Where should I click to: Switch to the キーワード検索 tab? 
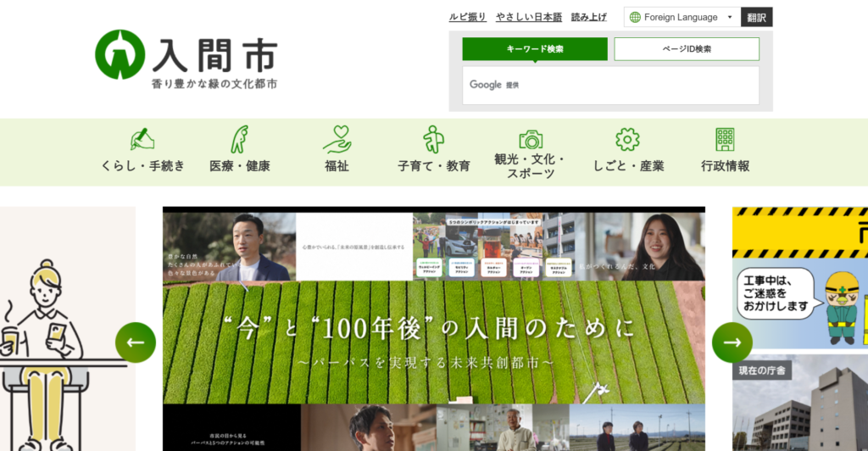[535, 49]
